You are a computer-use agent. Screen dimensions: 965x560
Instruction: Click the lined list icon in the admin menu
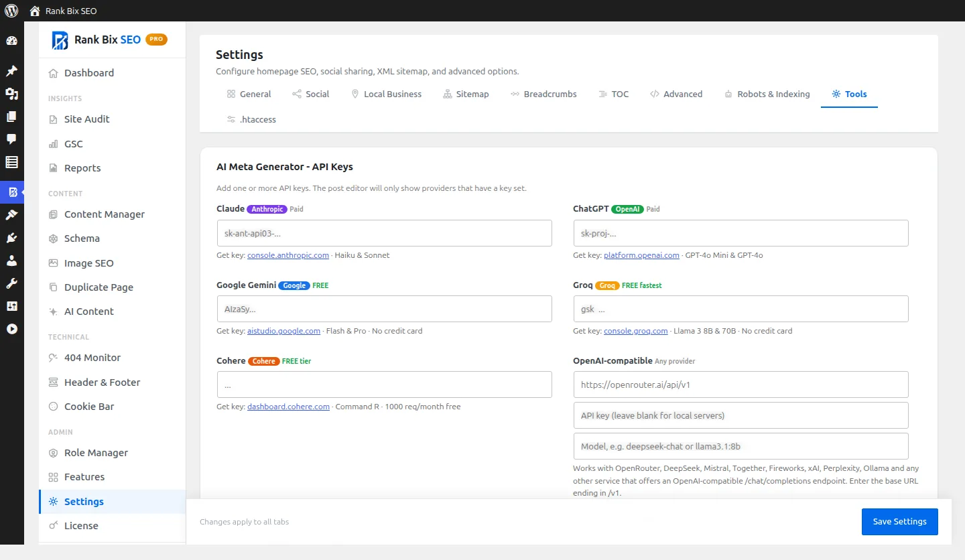[11, 162]
